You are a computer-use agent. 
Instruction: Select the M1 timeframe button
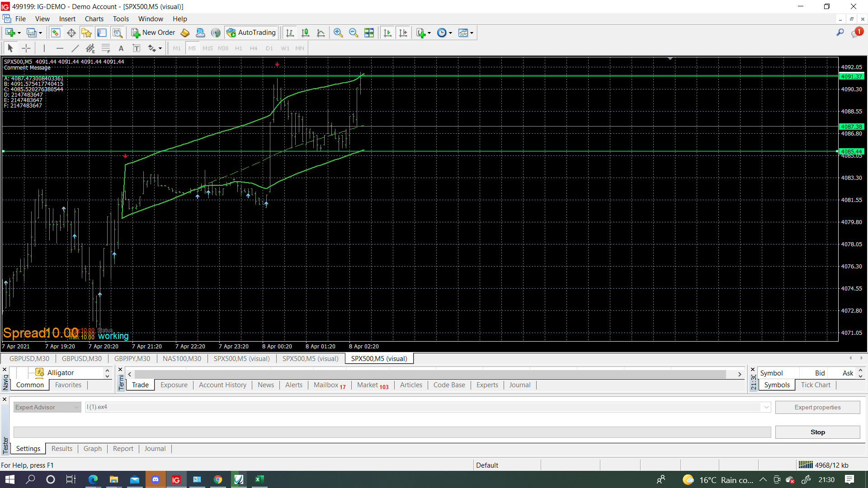coord(177,48)
